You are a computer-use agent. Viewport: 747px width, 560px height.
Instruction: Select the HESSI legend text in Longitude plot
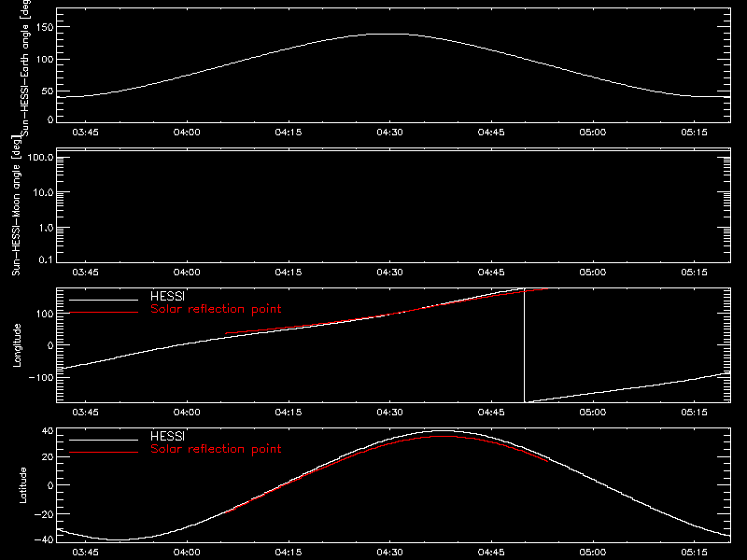[167, 296]
